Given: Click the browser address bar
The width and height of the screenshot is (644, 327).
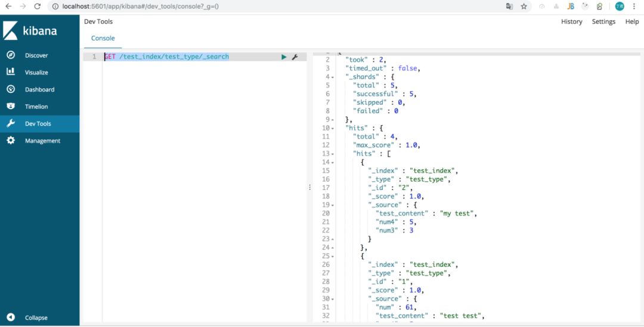Looking at the screenshot, I should point(268,6).
